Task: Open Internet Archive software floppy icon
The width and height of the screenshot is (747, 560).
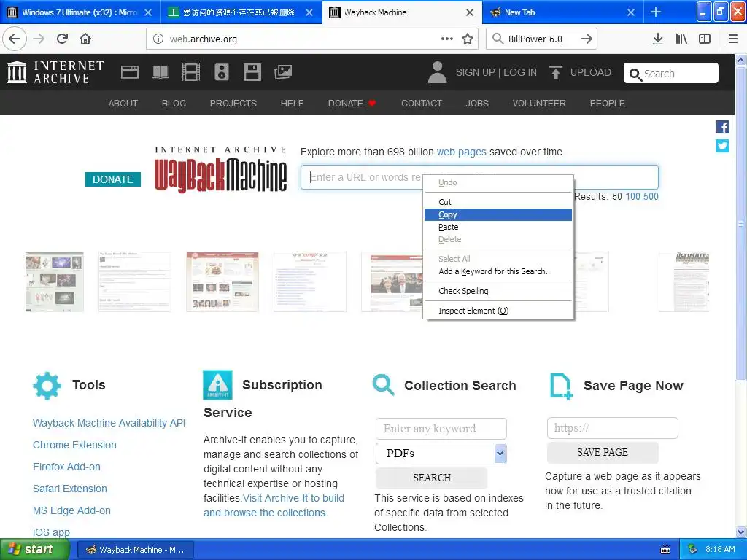Action: coord(252,72)
